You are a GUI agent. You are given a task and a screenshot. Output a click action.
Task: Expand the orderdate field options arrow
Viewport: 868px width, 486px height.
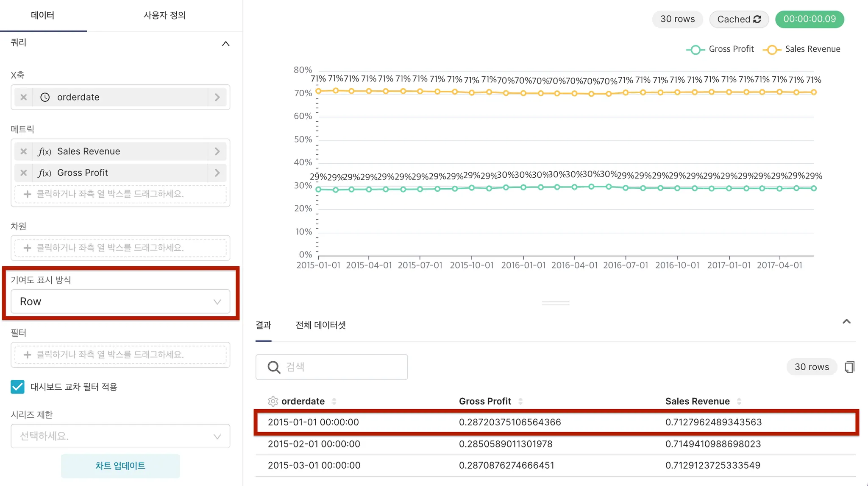217,97
